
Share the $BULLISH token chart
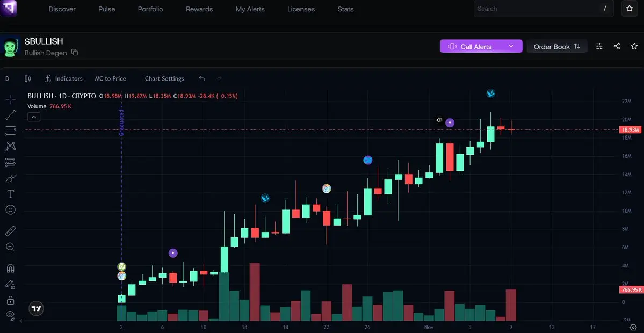point(617,46)
